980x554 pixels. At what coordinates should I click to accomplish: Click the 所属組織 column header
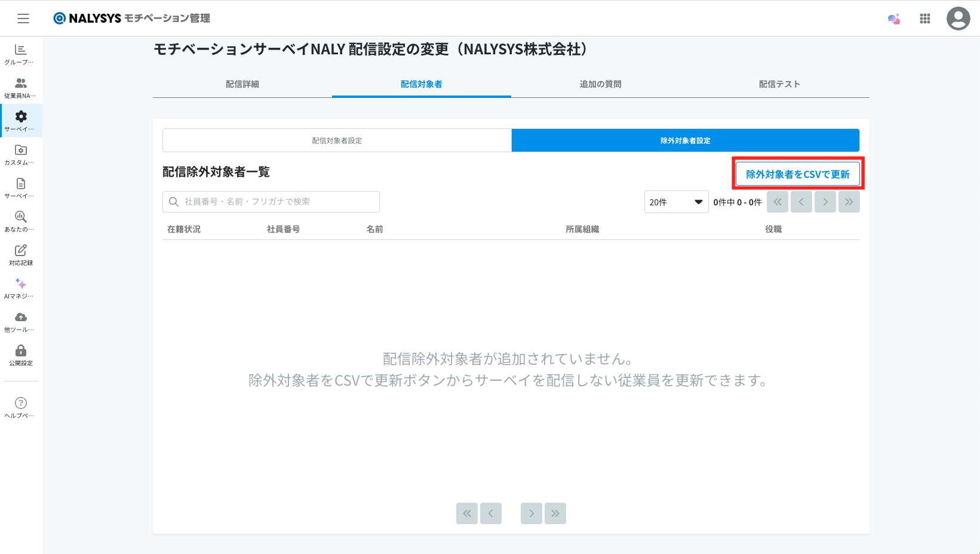(x=583, y=229)
